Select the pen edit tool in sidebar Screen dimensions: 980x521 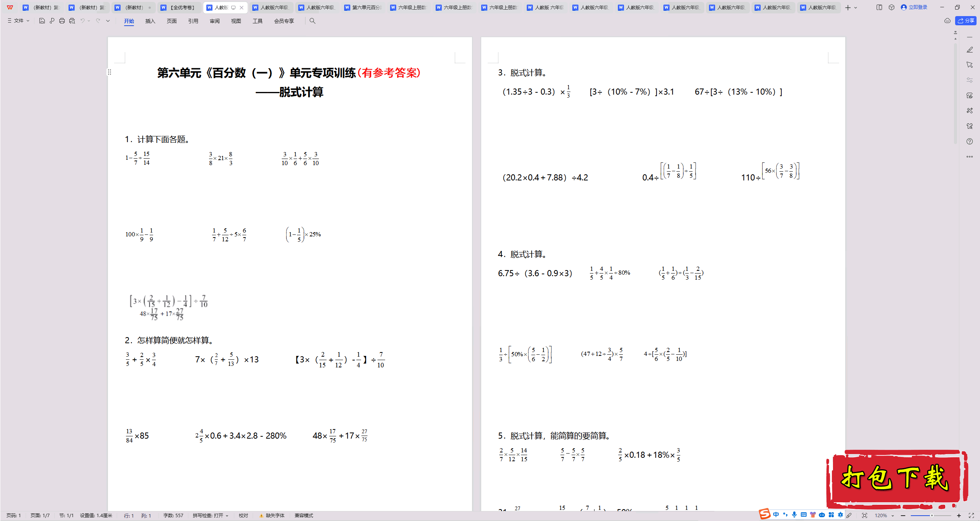970,50
